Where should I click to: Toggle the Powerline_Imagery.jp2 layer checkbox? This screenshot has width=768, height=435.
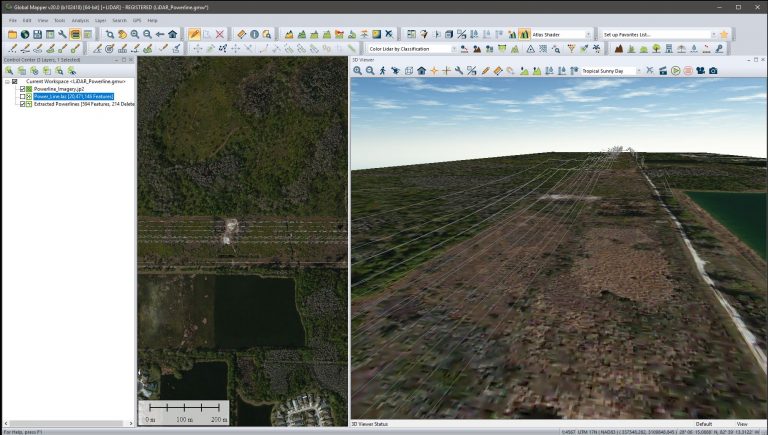click(22, 89)
